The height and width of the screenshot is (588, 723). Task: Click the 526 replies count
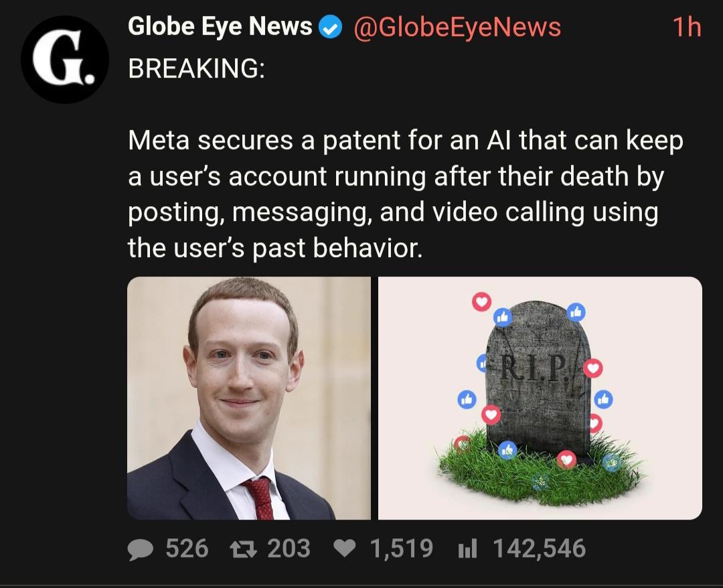(187, 549)
